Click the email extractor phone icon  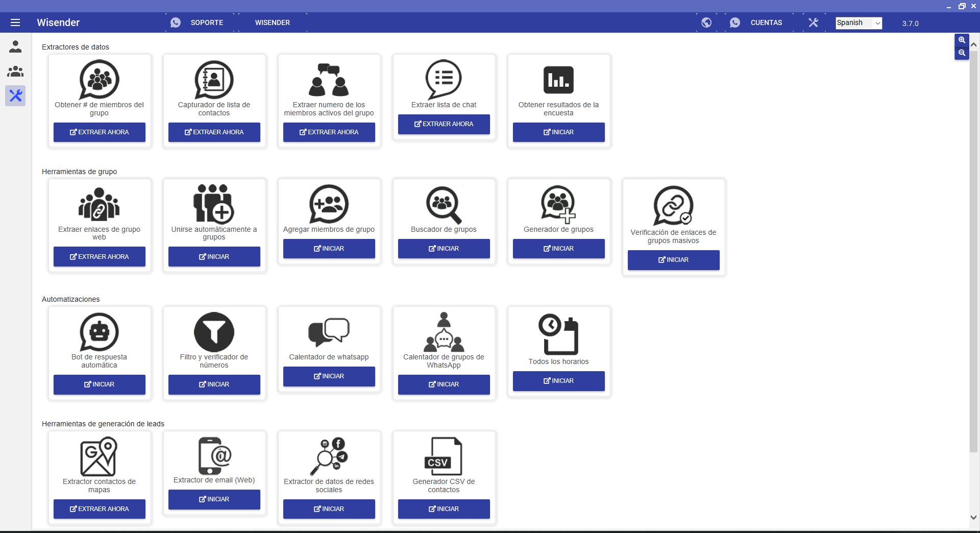pos(214,455)
